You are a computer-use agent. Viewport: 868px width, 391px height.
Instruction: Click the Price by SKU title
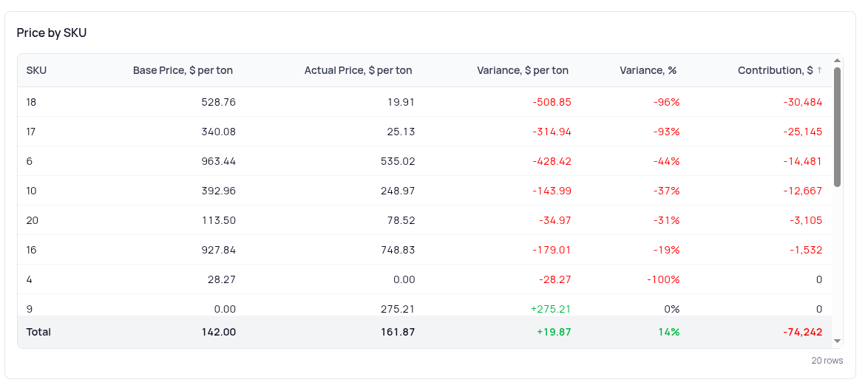point(52,33)
